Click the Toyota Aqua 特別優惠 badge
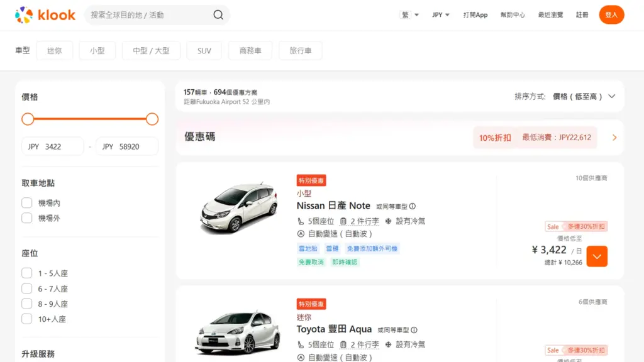Screen dimensions: 644x362 pos(311,304)
